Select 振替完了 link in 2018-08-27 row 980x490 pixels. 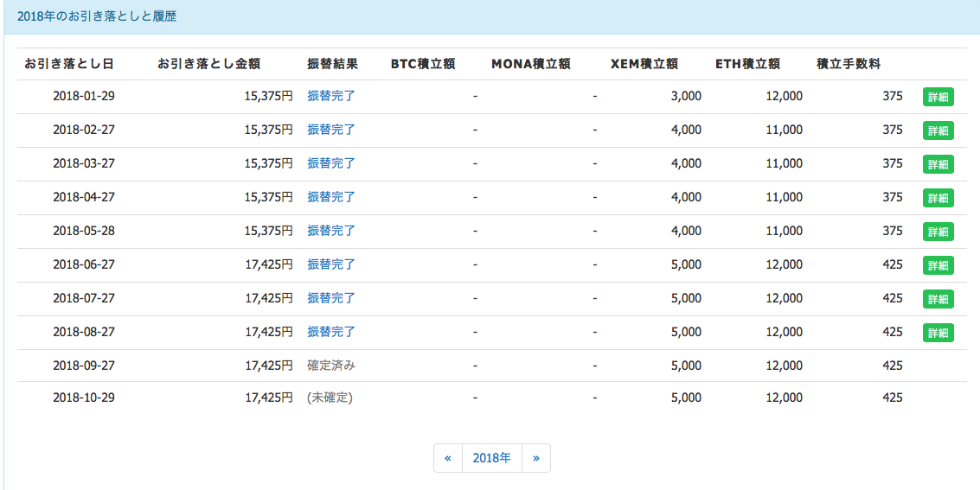coord(331,332)
